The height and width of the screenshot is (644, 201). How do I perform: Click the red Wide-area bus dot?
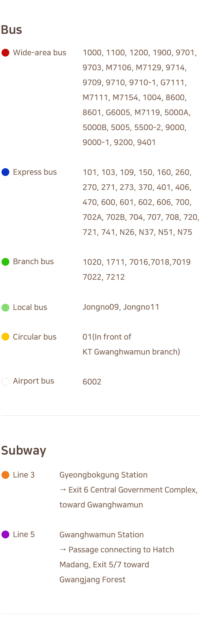(5, 53)
